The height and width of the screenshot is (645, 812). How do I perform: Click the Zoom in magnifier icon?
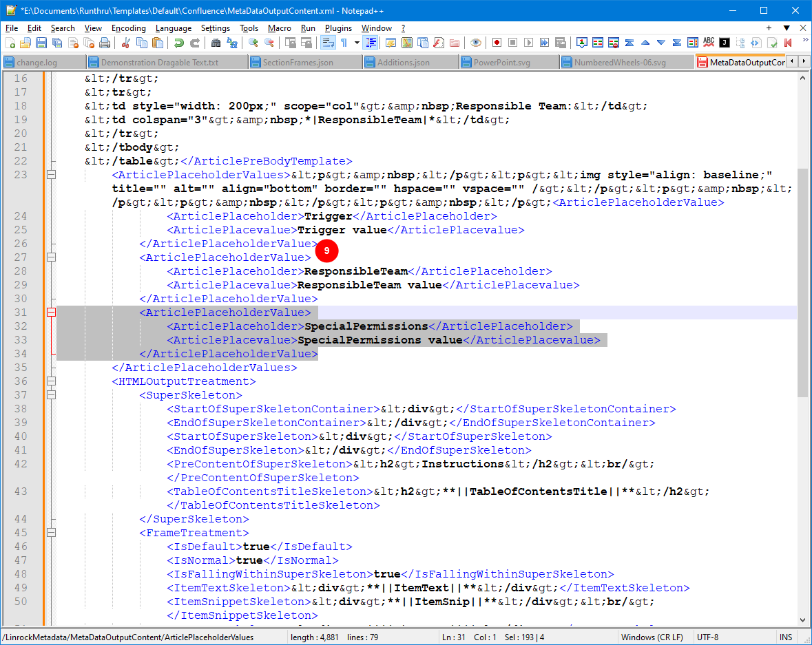pyautogui.click(x=253, y=43)
